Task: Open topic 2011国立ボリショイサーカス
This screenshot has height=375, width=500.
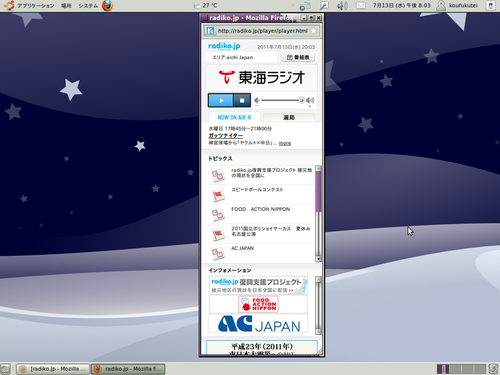Action: coord(271,231)
